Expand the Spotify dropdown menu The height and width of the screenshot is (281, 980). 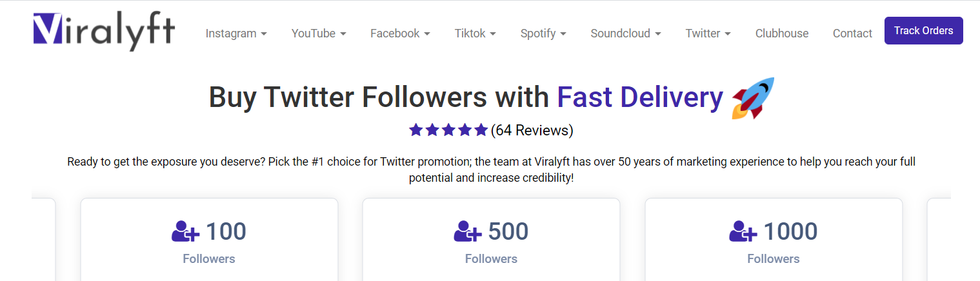[543, 34]
